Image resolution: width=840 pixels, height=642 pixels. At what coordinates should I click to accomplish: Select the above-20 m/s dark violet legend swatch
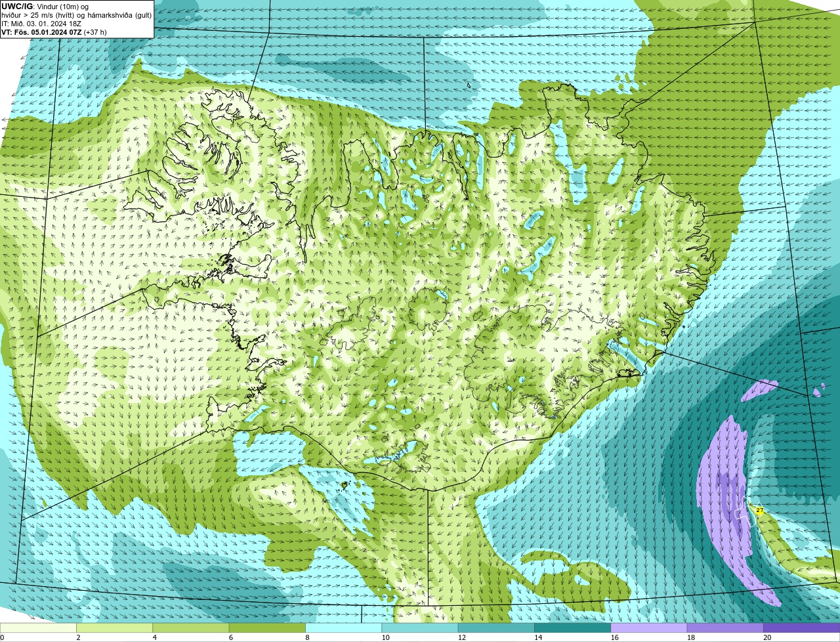[x=801, y=628]
